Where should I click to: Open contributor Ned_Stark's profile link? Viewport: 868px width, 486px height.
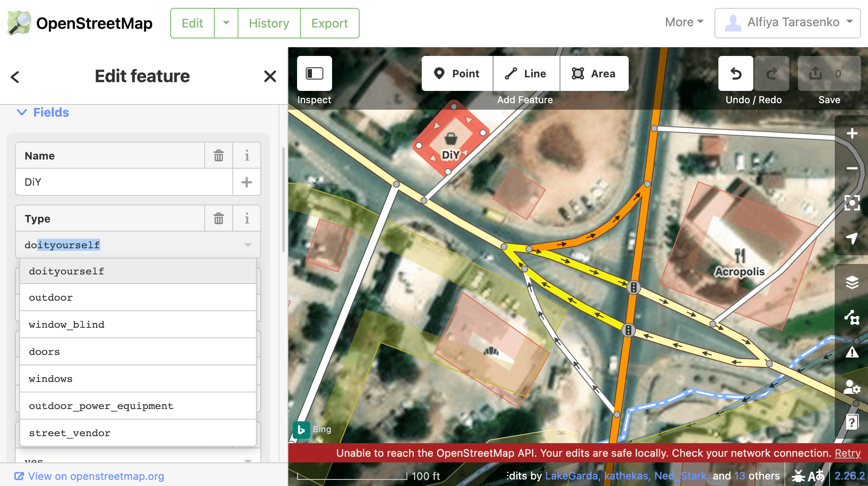click(x=681, y=476)
